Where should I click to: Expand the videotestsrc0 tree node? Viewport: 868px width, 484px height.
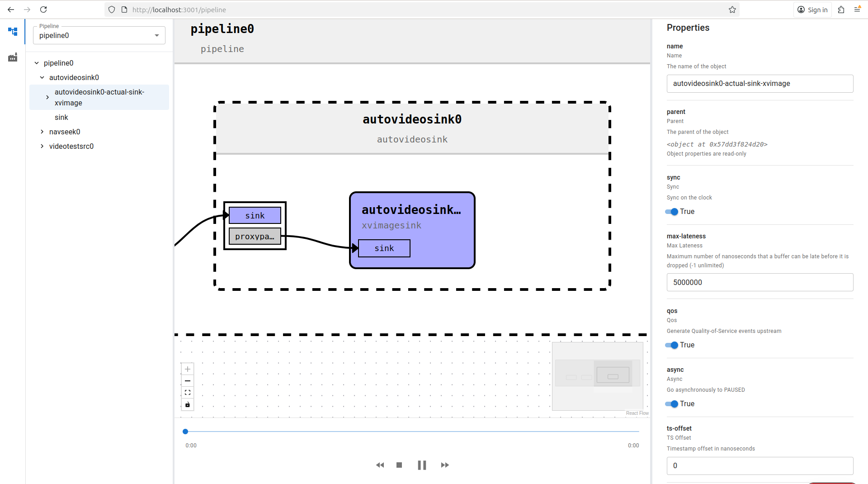point(42,146)
